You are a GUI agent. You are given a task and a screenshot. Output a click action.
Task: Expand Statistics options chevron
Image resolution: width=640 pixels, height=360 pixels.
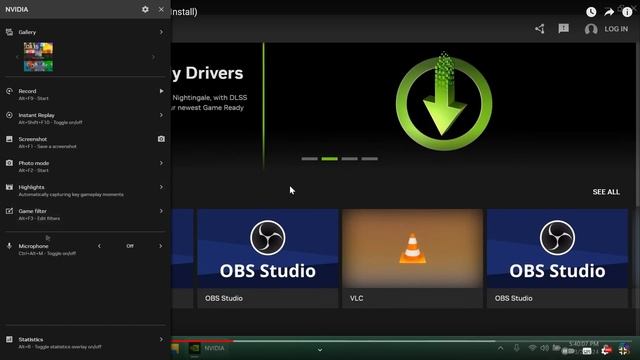(161, 340)
